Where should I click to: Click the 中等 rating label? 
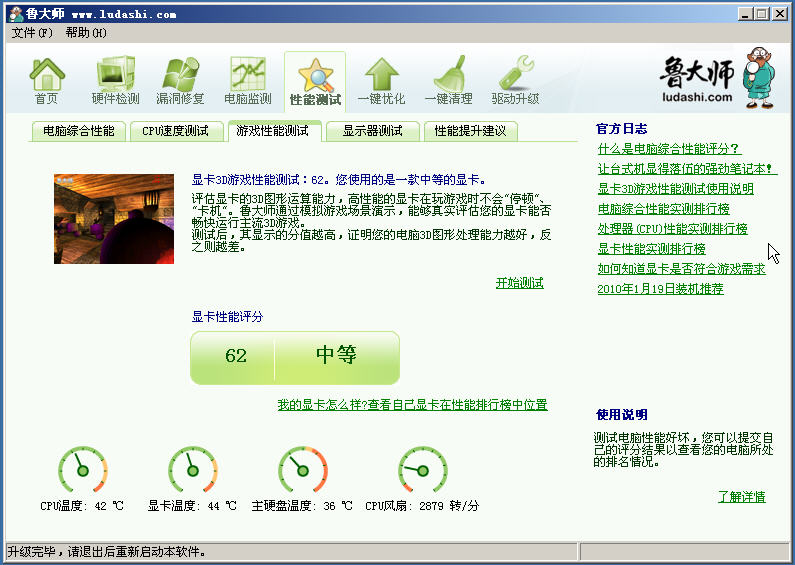pyautogui.click(x=336, y=355)
